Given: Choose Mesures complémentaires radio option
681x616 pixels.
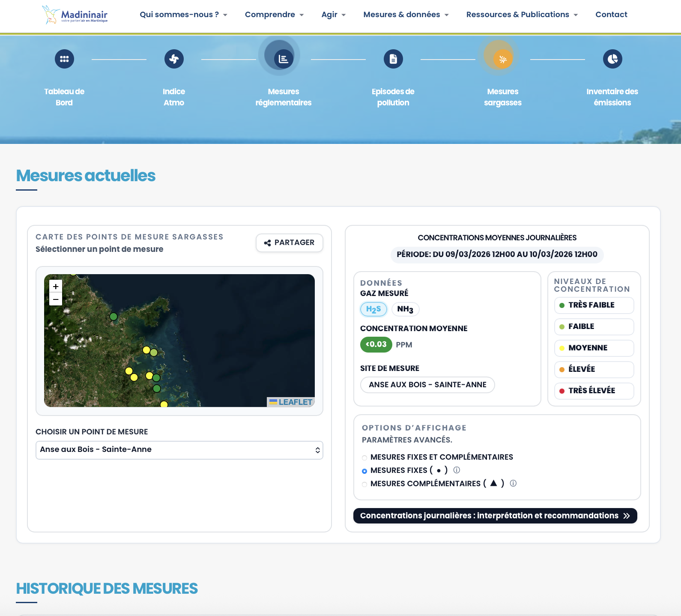Looking at the screenshot, I should click(364, 484).
